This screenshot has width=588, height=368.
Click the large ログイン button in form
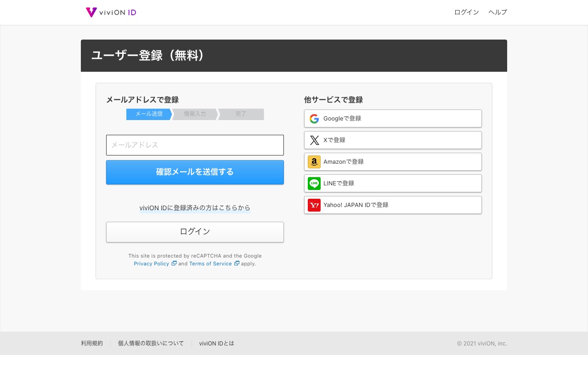(195, 232)
